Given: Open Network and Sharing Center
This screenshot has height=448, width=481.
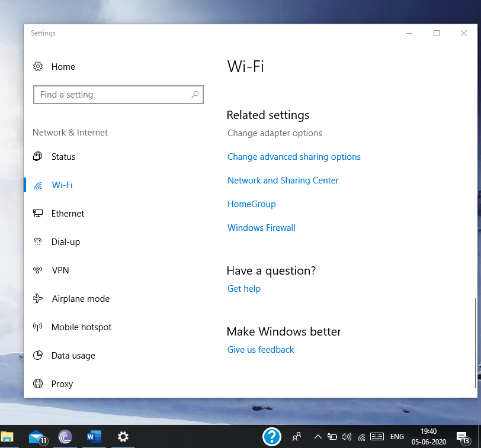Looking at the screenshot, I should 283,180.
